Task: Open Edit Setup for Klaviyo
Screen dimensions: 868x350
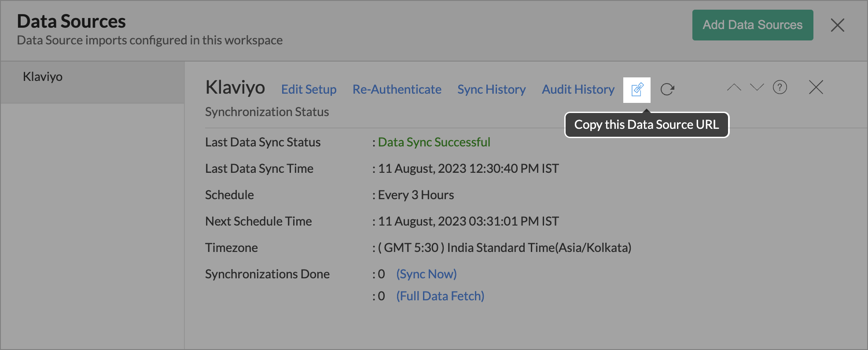Action: (309, 90)
